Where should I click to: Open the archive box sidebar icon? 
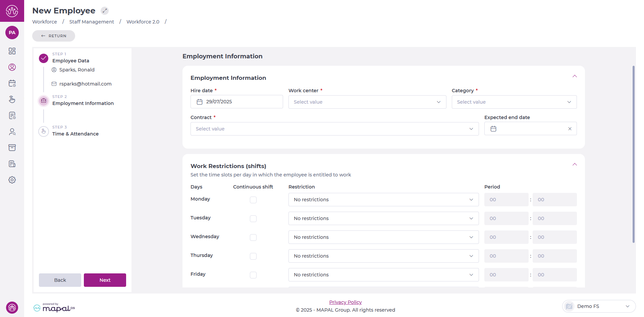pyautogui.click(x=12, y=148)
